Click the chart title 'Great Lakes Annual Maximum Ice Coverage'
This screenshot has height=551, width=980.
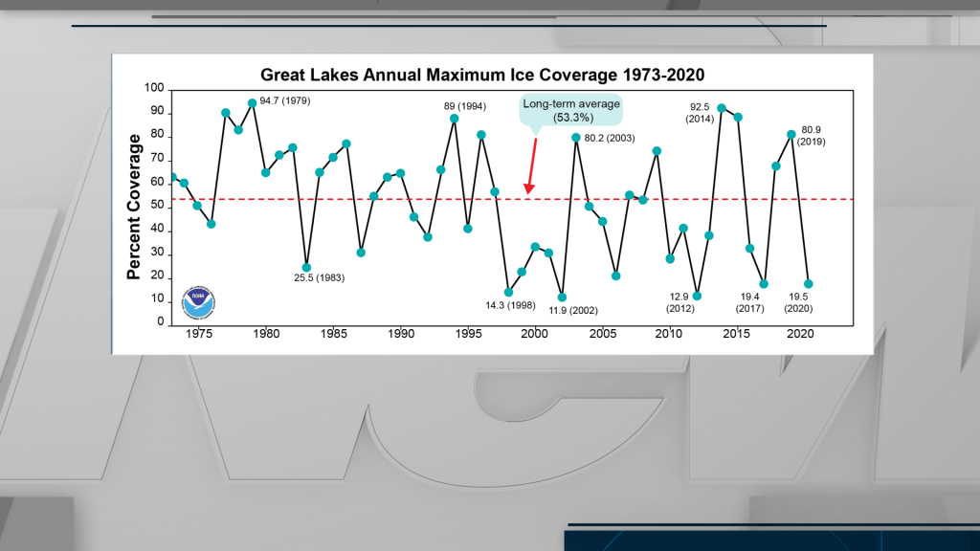point(482,74)
